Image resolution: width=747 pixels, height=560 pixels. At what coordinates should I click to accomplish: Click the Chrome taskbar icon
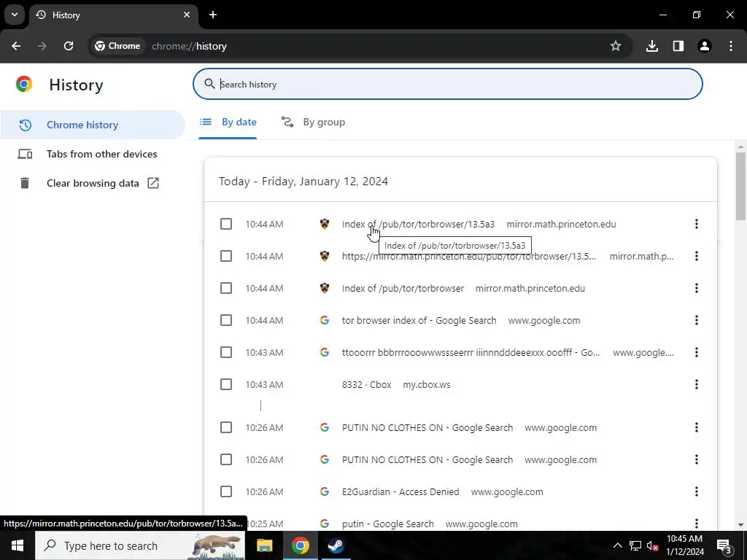tap(300, 545)
